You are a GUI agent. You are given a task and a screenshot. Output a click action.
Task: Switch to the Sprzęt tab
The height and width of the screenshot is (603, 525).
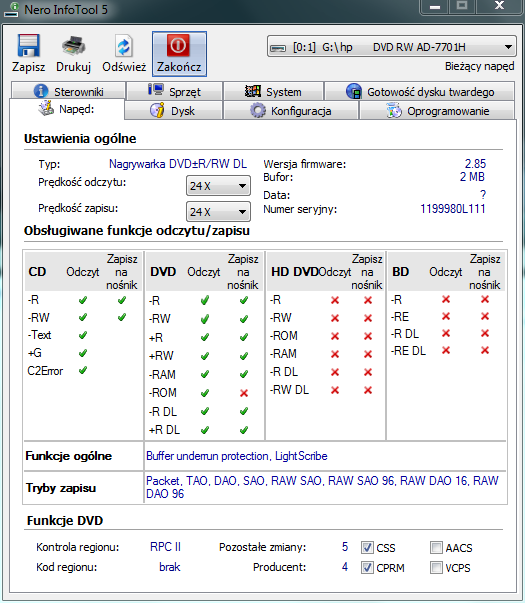(175, 91)
